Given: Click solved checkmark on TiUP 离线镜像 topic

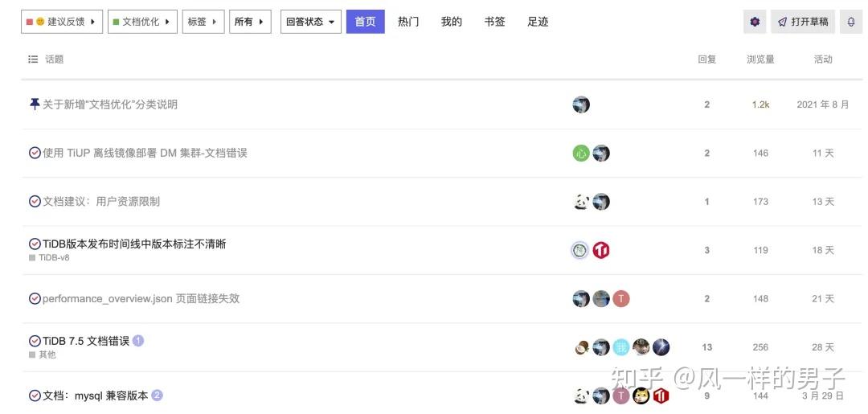Looking at the screenshot, I should pyautogui.click(x=35, y=153).
